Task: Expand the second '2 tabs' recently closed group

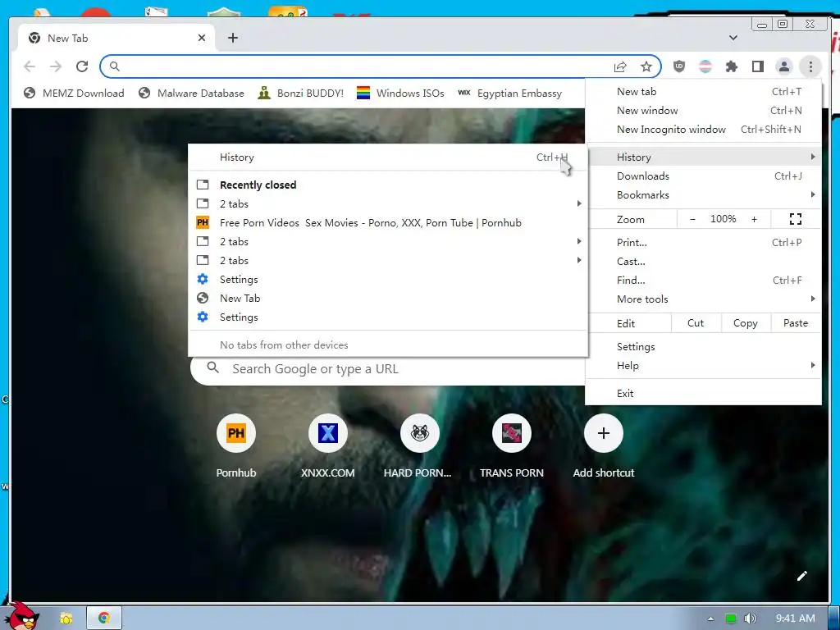Action: pos(388,242)
